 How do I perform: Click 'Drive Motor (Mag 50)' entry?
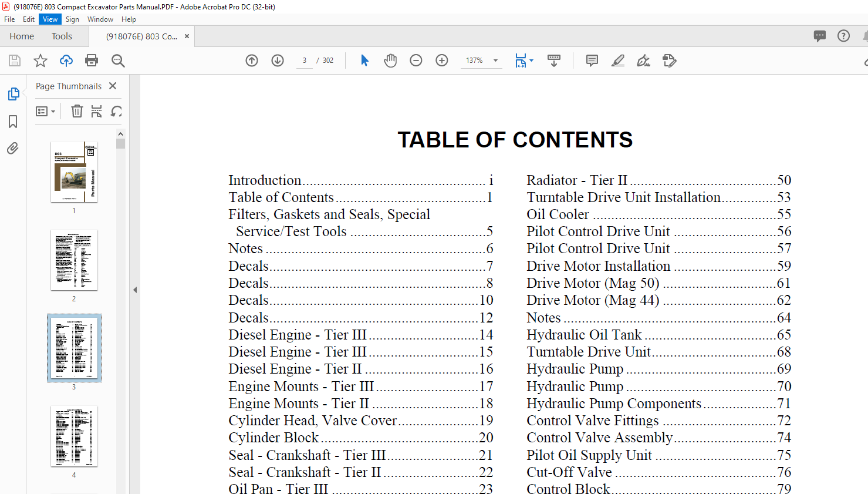click(x=658, y=283)
